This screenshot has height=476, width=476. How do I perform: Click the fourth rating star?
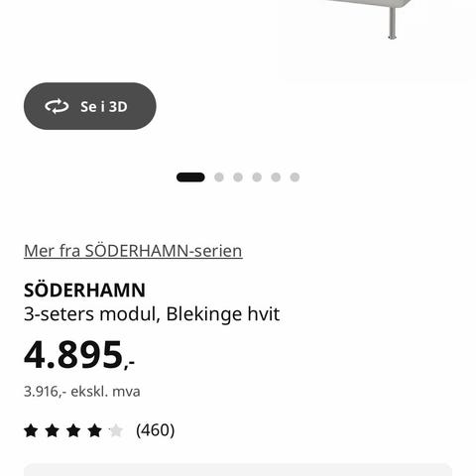tap(95, 430)
